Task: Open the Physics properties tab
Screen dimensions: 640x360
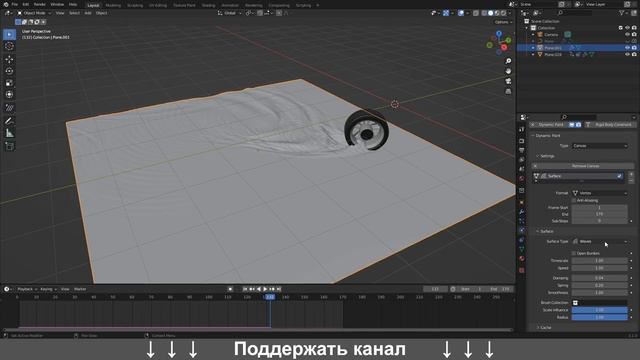Action: click(x=522, y=230)
